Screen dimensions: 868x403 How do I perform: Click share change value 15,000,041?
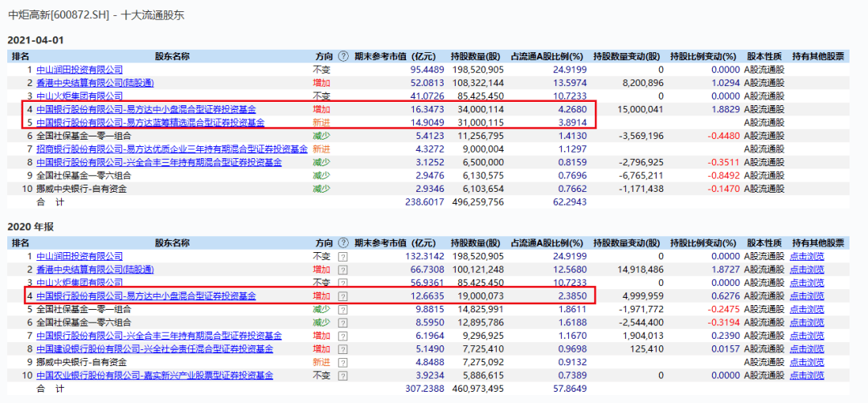click(640, 109)
